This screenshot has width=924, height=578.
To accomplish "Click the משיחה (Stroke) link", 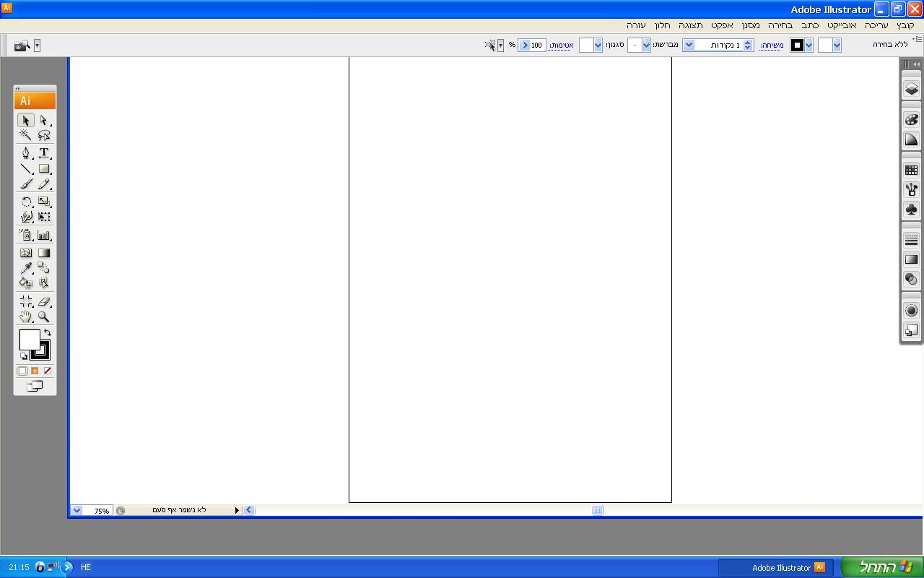I will coord(772,45).
